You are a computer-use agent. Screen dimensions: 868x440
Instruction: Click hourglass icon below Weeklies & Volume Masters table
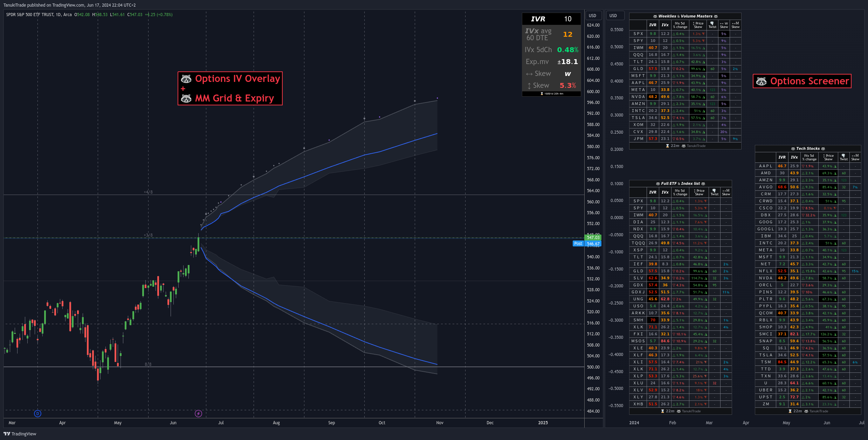point(667,146)
